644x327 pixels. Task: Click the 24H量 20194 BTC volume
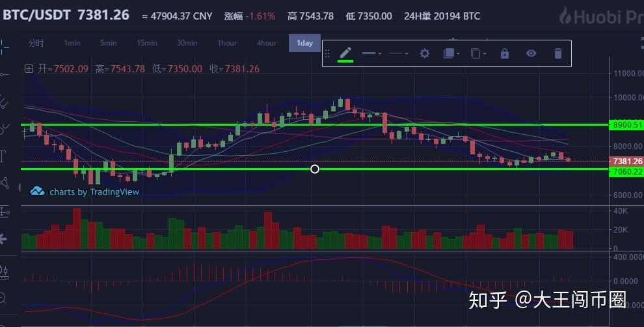[x=442, y=16]
